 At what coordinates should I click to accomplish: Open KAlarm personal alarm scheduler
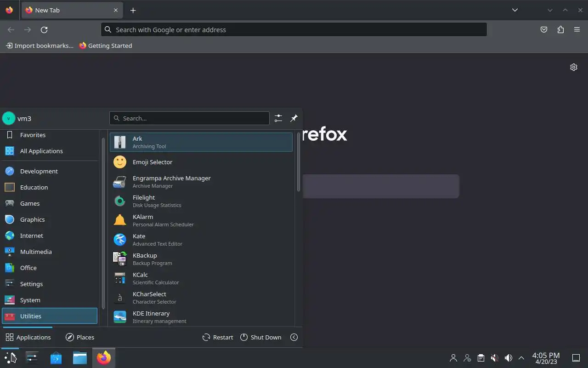coord(201,220)
